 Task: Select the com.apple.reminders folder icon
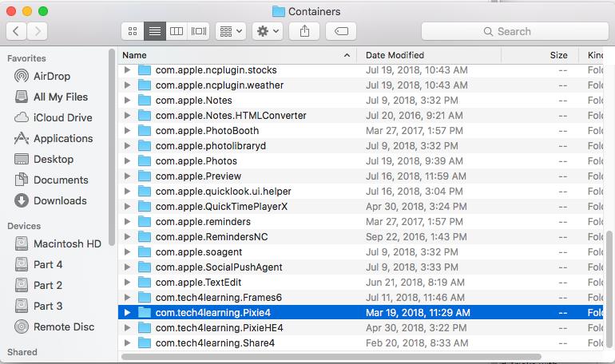click(x=145, y=222)
